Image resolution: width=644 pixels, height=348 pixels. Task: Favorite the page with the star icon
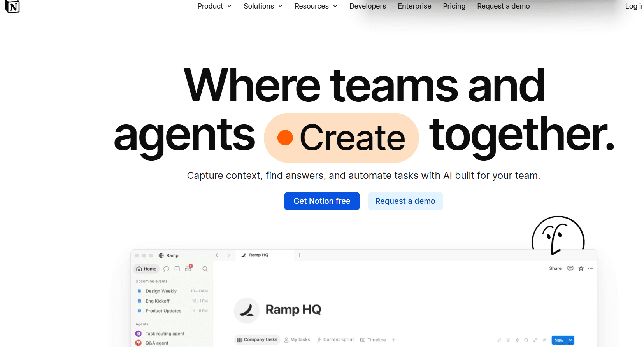click(x=581, y=269)
